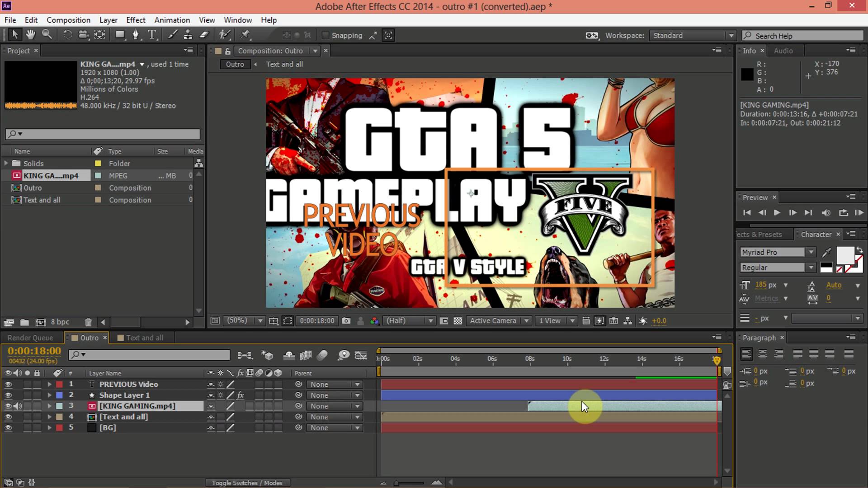Expand the Solids folder
This screenshot has width=868, height=488.
(x=6, y=163)
